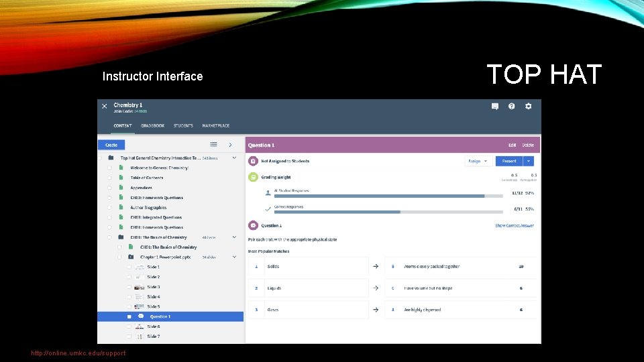644x362 pixels.
Task: Click the Welcome to General Chemistry page icon
Action: pos(121,168)
